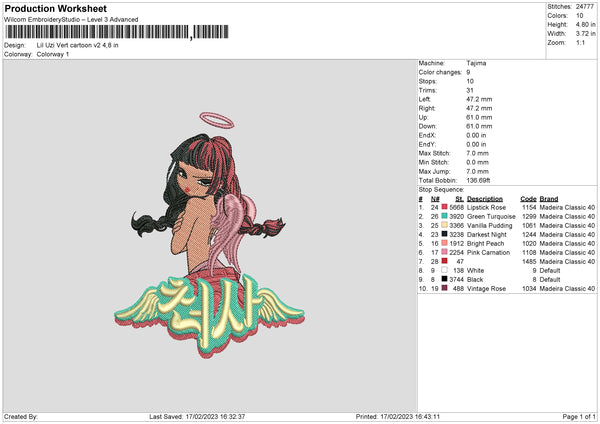600x424 pixels.
Task: Click thread code '1485' in row 7
Action: pos(529,261)
